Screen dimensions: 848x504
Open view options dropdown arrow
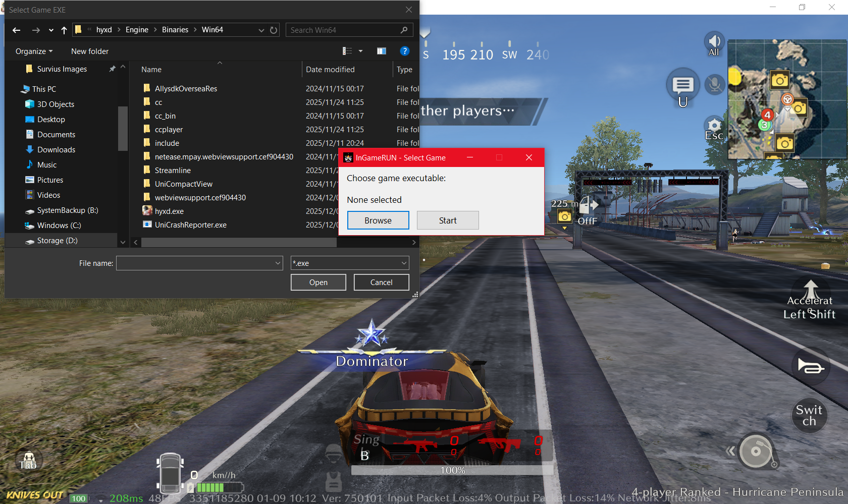(x=360, y=51)
